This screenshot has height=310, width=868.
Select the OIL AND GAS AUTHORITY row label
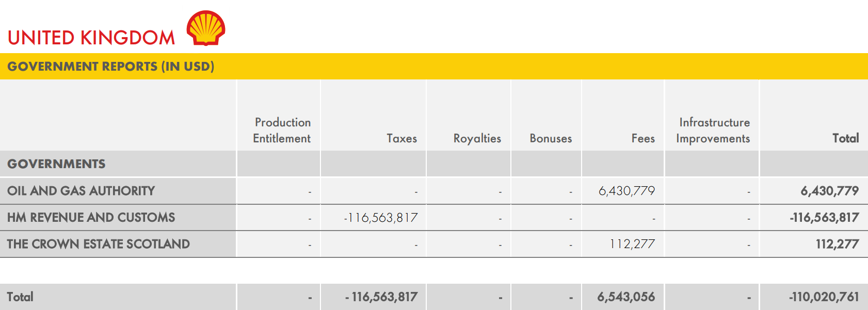click(x=81, y=191)
